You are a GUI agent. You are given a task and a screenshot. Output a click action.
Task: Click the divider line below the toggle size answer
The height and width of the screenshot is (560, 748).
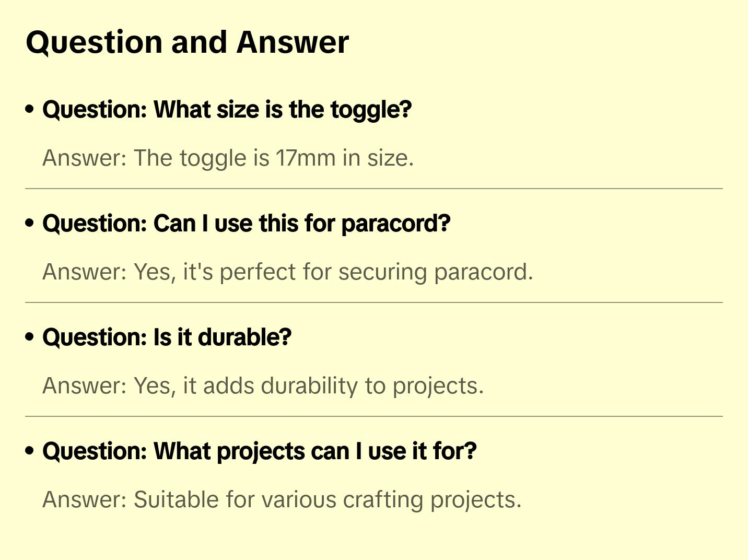pos(374,189)
